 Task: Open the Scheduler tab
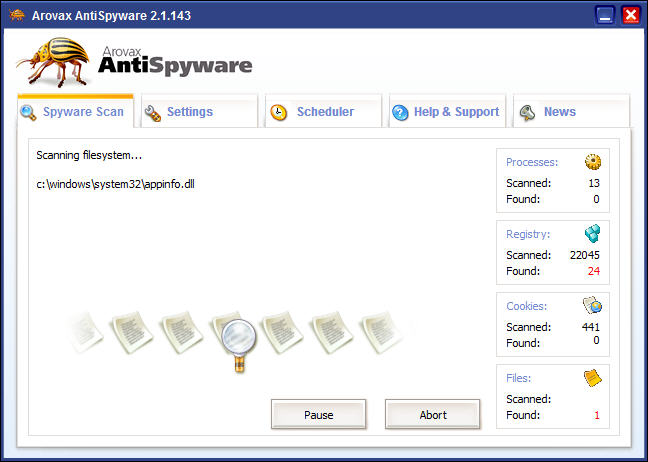pos(323,111)
